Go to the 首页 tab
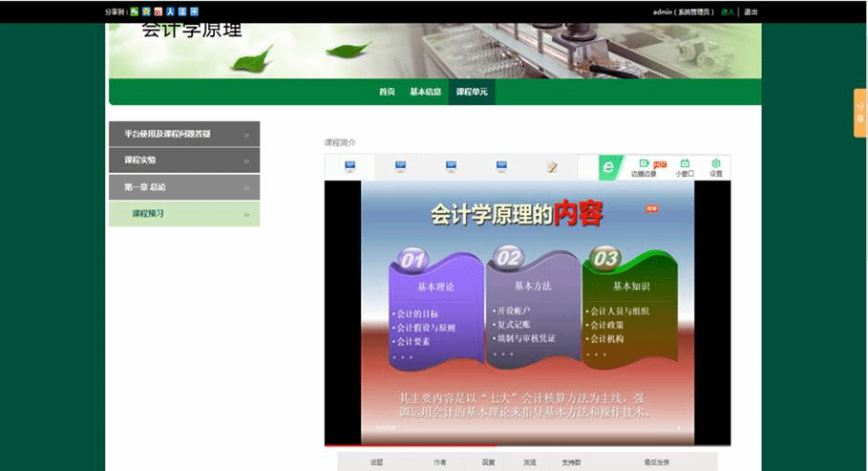Viewport: 868px width, 471px height. 387,92
